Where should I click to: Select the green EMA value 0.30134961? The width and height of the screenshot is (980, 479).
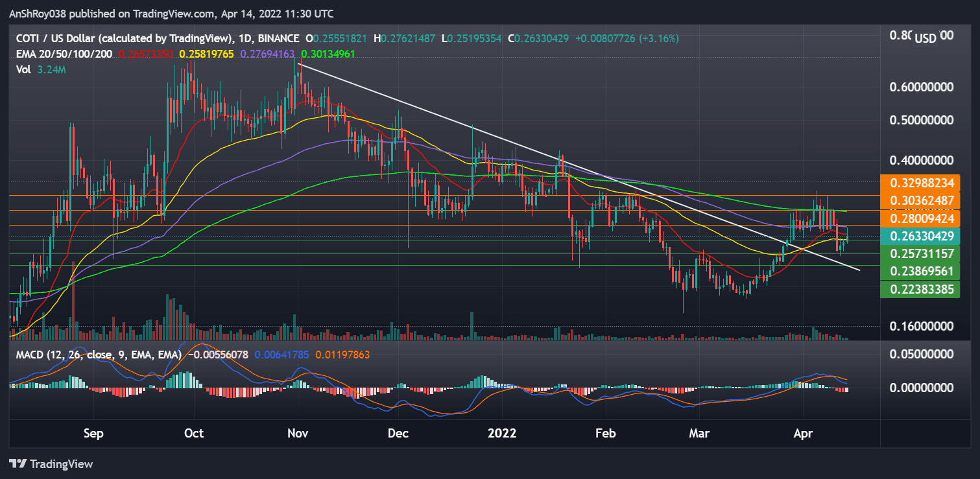pos(328,54)
